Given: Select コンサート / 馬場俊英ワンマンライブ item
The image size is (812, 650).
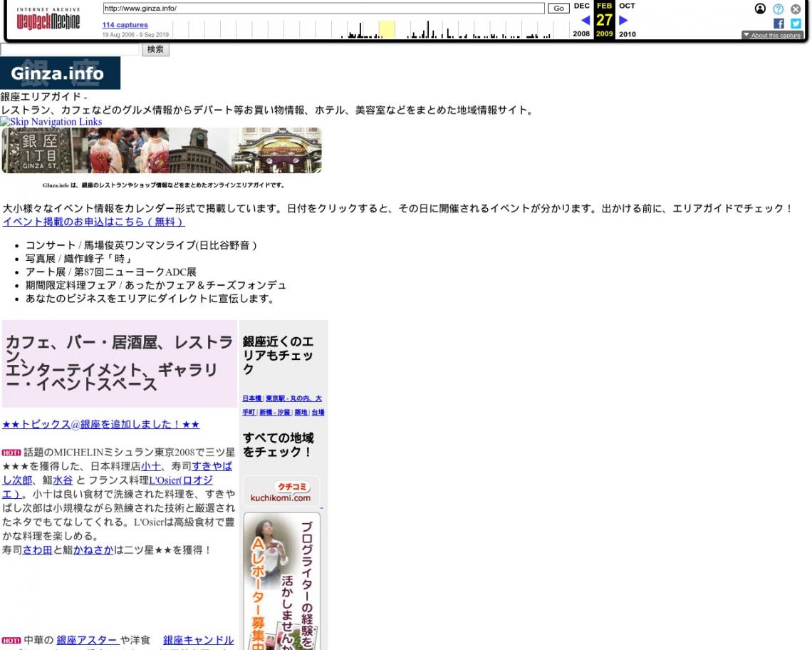Looking at the screenshot, I should coord(141,245).
